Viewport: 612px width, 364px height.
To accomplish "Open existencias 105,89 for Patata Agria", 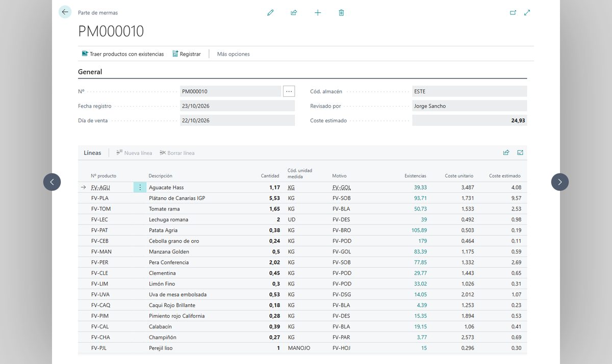I will [419, 230].
